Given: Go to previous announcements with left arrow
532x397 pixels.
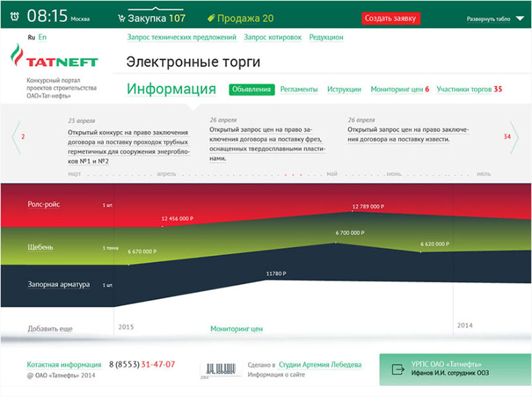Looking at the screenshot, I should click(x=16, y=137).
